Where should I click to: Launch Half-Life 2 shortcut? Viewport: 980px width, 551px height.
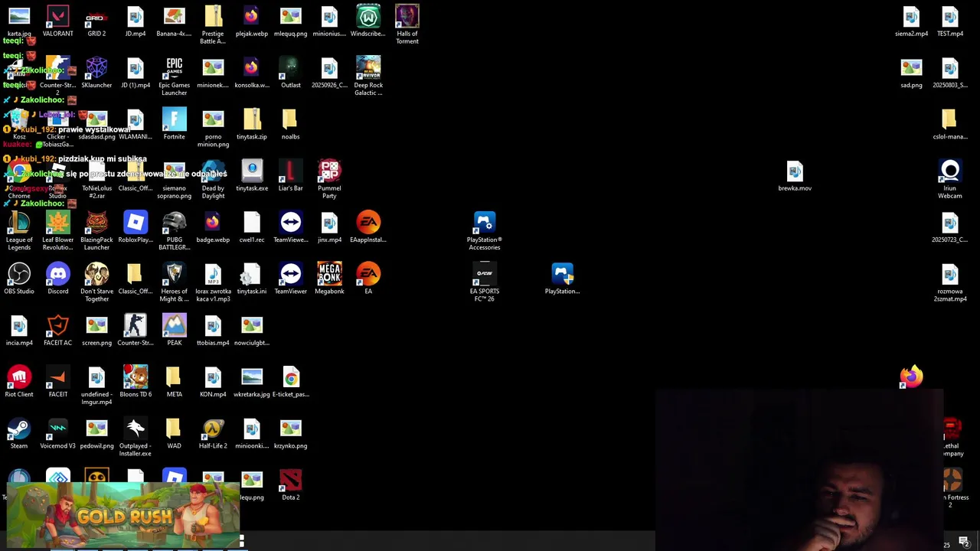pyautogui.click(x=213, y=432)
